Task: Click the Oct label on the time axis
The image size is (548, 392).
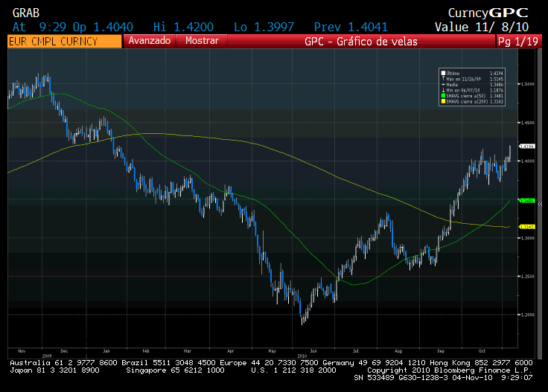Action: click(482, 351)
